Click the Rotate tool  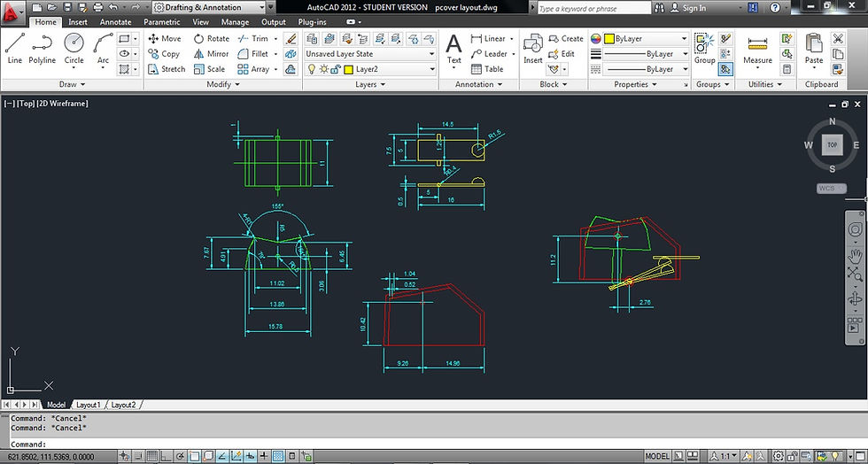point(212,39)
